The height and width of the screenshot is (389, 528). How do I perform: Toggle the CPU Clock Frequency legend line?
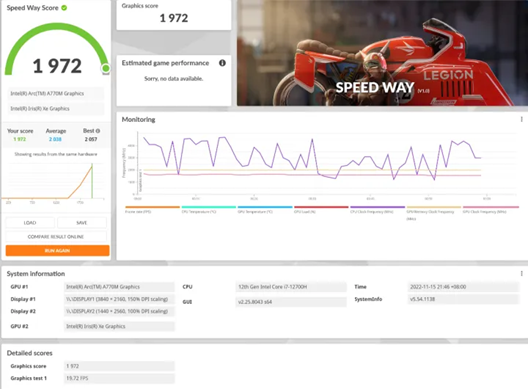377,209
